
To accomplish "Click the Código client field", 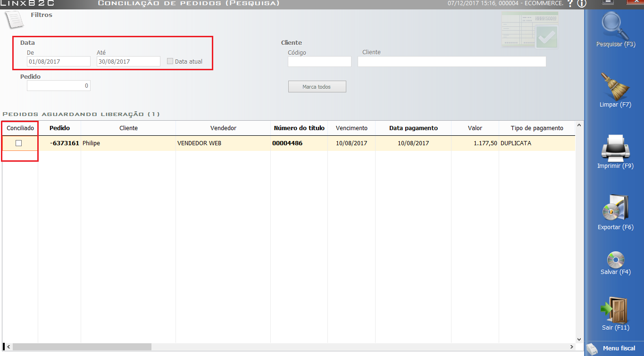I will click(319, 62).
